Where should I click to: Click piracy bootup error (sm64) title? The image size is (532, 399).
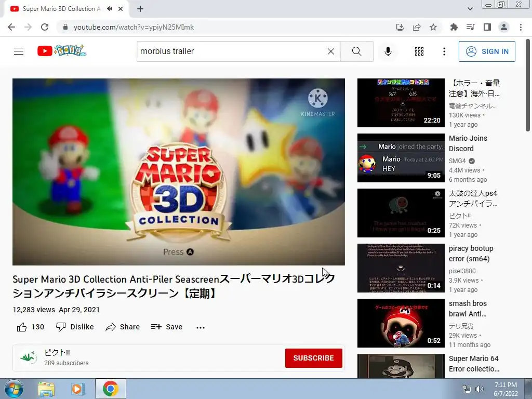(x=471, y=254)
